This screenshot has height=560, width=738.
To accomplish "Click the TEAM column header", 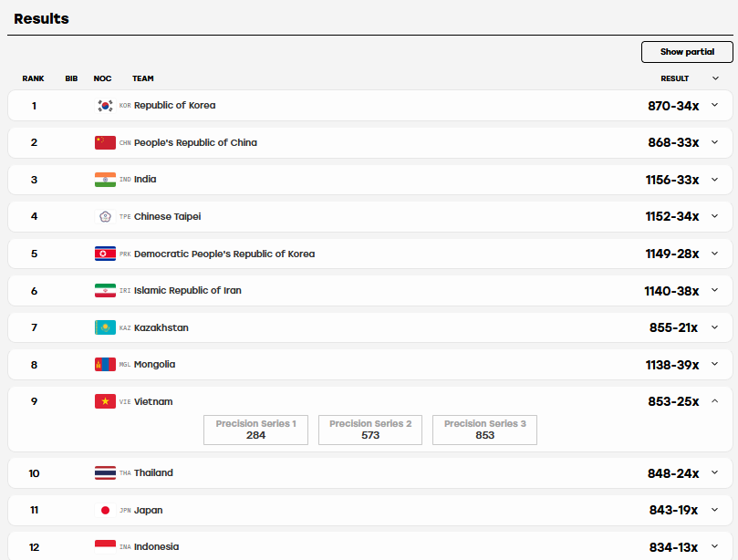I will (x=143, y=78).
